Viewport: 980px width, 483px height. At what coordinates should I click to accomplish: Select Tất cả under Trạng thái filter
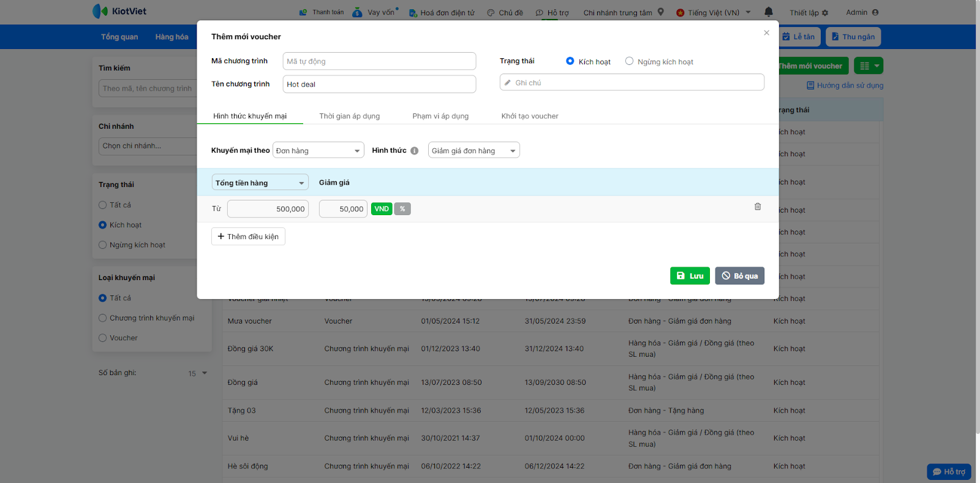point(103,205)
